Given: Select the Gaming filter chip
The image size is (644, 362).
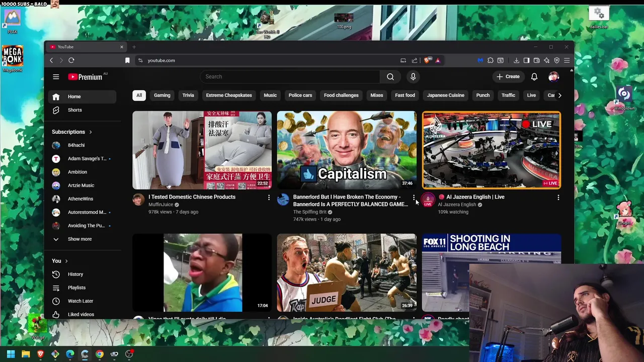Looking at the screenshot, I should [x=162, y=95].
